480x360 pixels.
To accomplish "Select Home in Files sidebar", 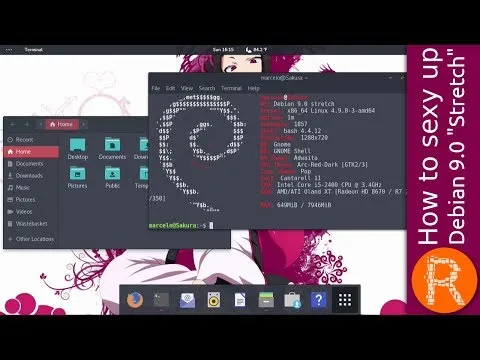I will pos(32,152).
